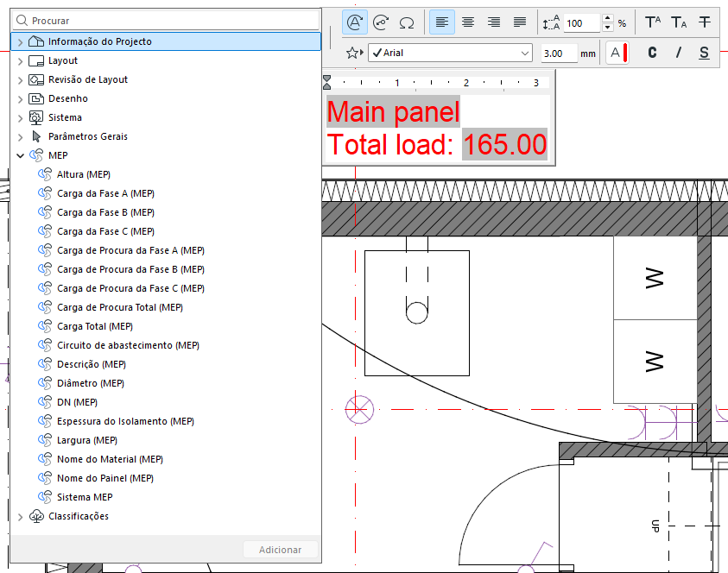Image resolution: width=728 pixels, height=573 pixels.
Task: Click the Adicionar button
Action: pos(281,550)
